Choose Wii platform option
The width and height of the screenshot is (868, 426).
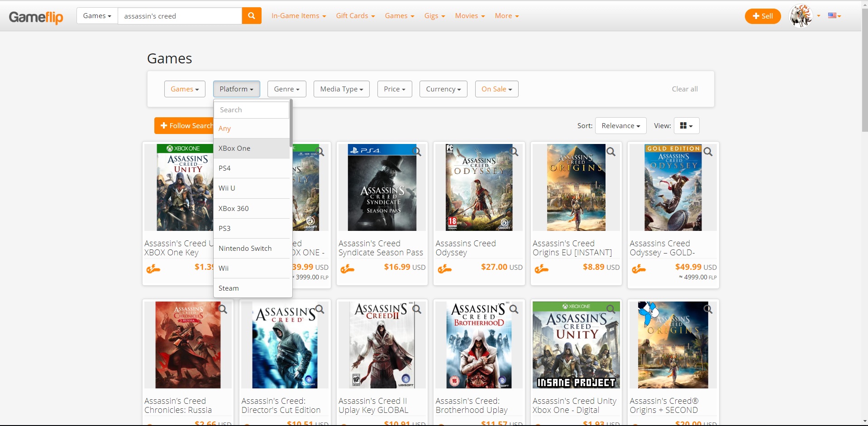tap(252, 268)
